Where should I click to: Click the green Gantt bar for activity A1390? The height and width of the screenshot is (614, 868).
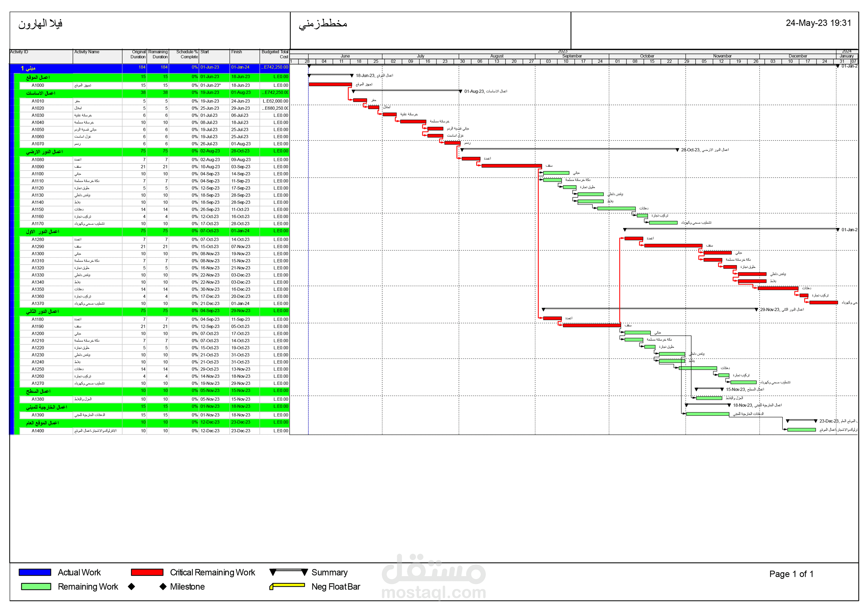pyautogui.click(x=707, y=414)
